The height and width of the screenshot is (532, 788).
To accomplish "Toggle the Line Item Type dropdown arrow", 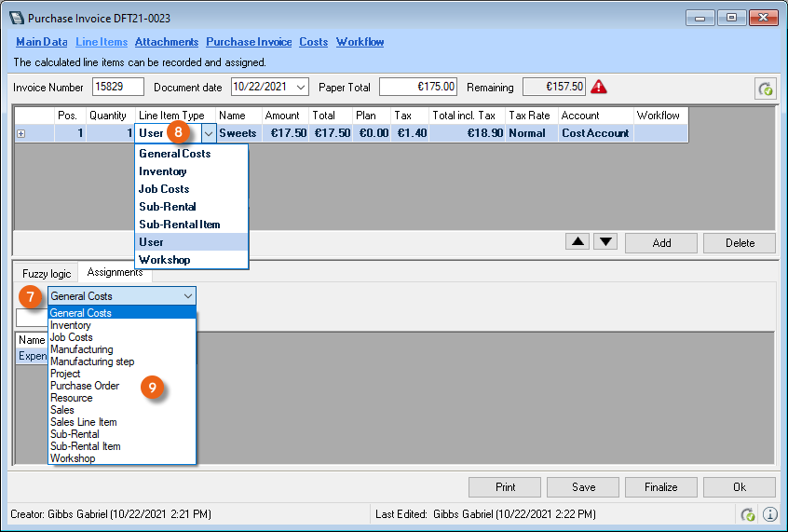I will 209,133.
